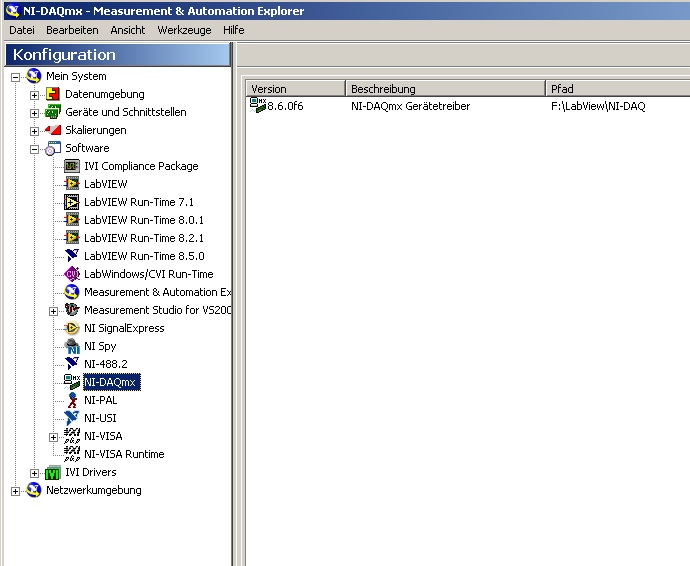
Task: Select the NI-PAL label
Action: click(x=100, y=400)
